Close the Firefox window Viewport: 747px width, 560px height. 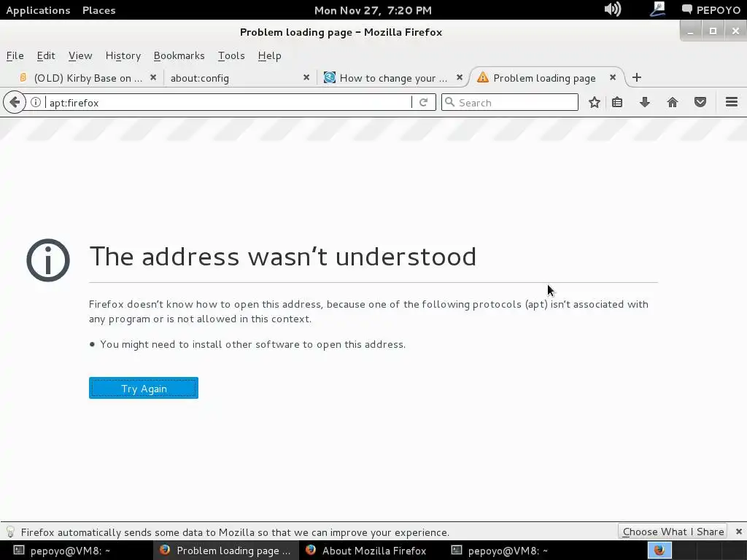pos(735,31)
